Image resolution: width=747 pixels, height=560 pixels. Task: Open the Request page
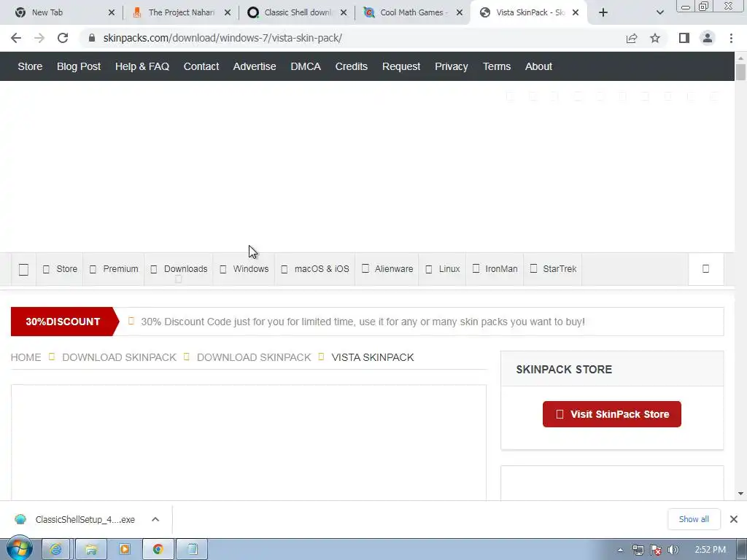(x=401, y=66)
